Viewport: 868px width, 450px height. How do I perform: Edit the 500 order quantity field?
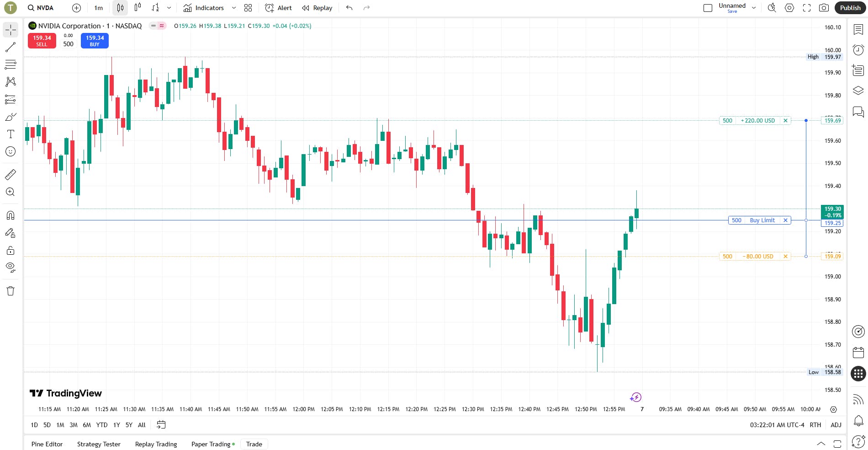(69, 44)
